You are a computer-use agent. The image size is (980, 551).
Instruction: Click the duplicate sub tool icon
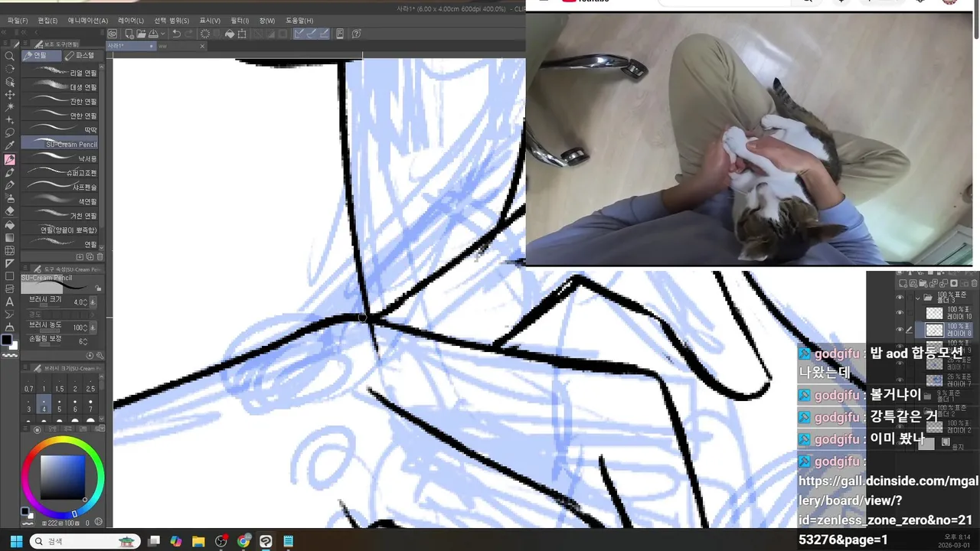pos(90,257)
